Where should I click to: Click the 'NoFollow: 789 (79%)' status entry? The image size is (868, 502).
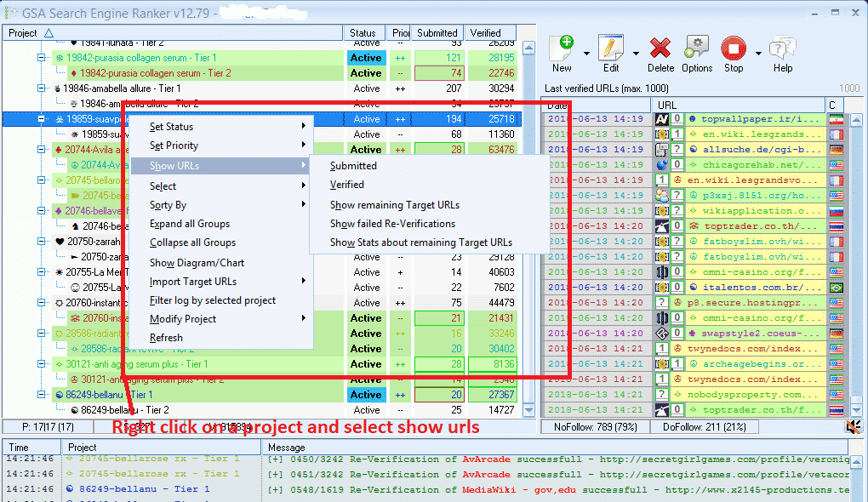tap(596, 427)
